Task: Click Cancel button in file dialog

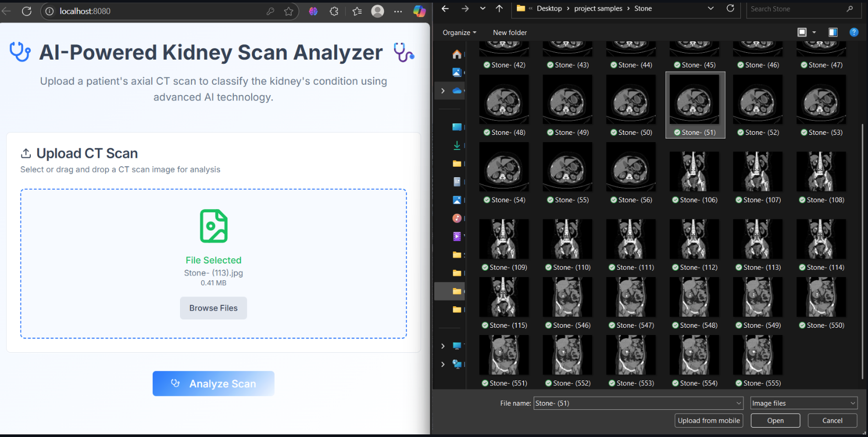Action: click(x=832, y=420)
